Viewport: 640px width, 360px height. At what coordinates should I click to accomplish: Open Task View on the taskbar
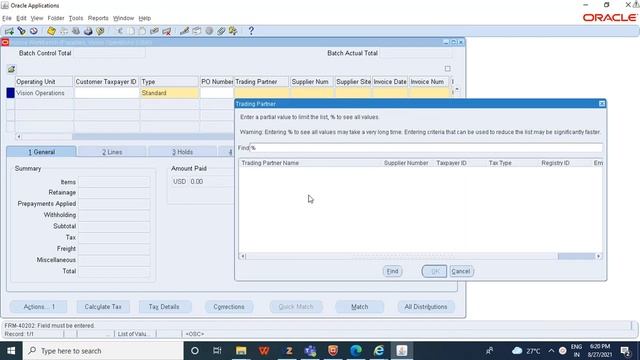pos(217,351)
